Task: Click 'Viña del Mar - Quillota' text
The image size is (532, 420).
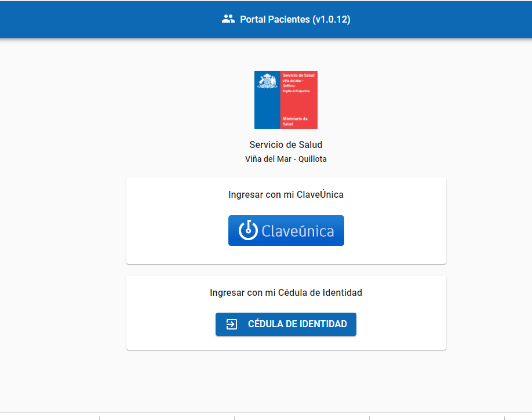Action: (286, 159)
